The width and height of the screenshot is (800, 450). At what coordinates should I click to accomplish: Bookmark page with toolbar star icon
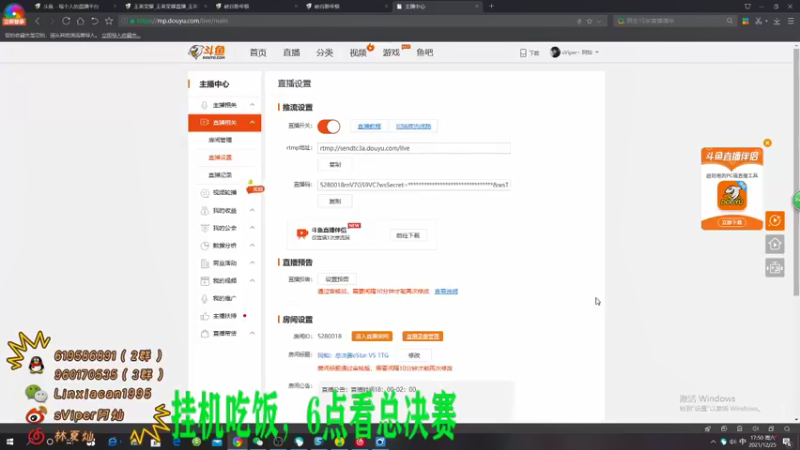click(109, 21)
